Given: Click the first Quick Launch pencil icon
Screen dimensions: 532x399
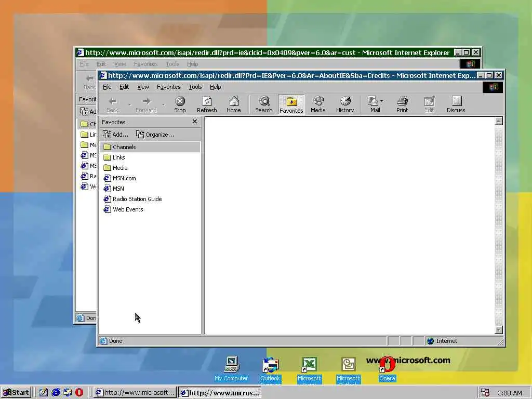Looking at the screenshot, I should [x=44, y=393].
